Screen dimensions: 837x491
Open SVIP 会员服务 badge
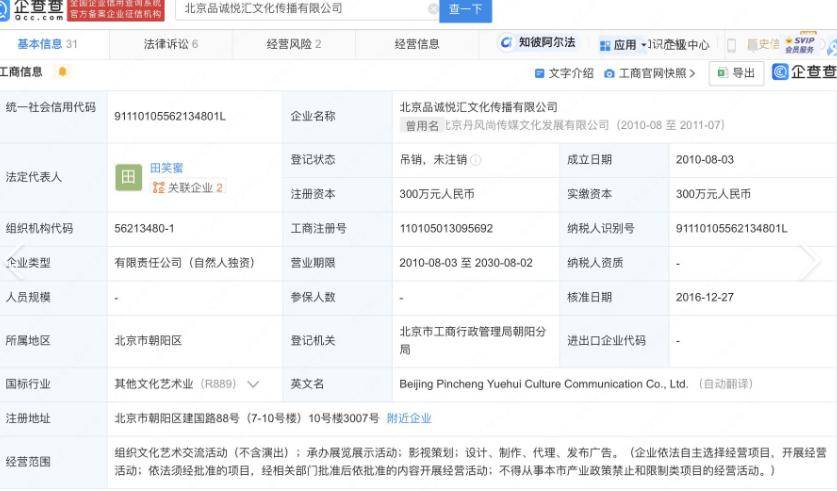click(800, 45)
